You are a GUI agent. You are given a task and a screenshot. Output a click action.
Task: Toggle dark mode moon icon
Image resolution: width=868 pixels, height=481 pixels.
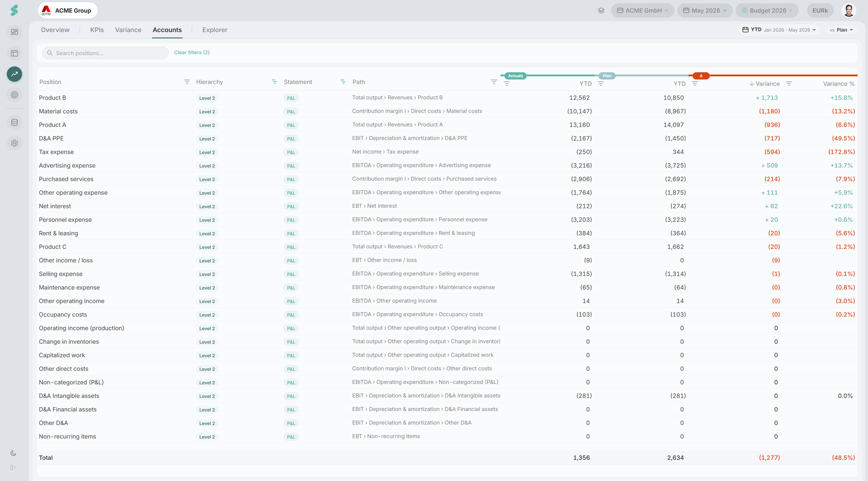tap(14, 453)
